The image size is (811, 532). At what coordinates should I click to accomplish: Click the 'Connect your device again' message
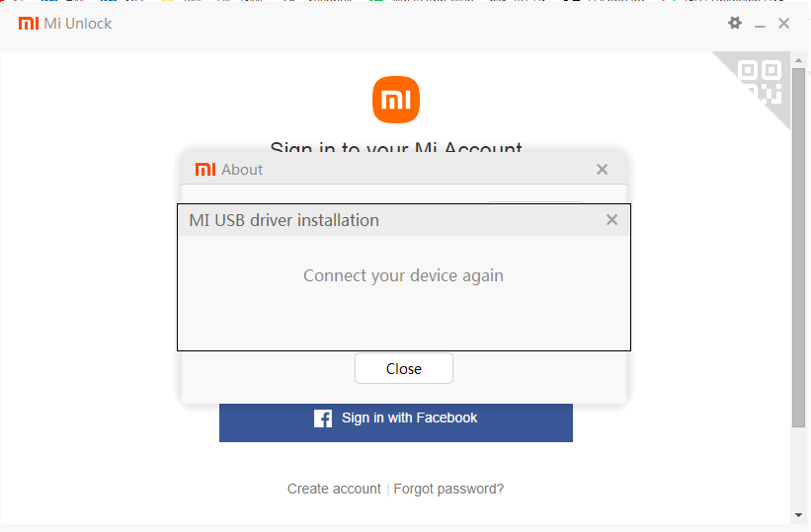[x=403, y=276]
